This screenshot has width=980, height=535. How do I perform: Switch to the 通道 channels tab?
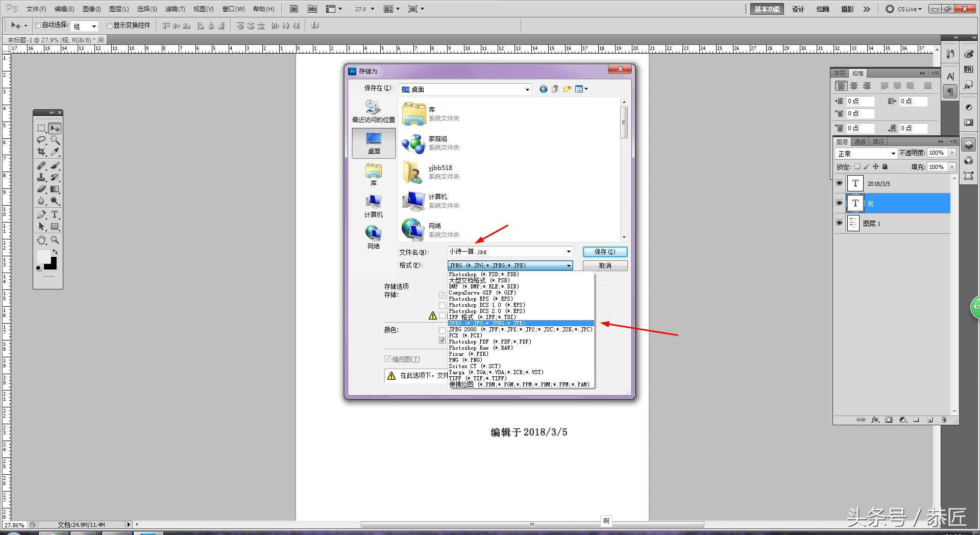(x=860, y=141)
